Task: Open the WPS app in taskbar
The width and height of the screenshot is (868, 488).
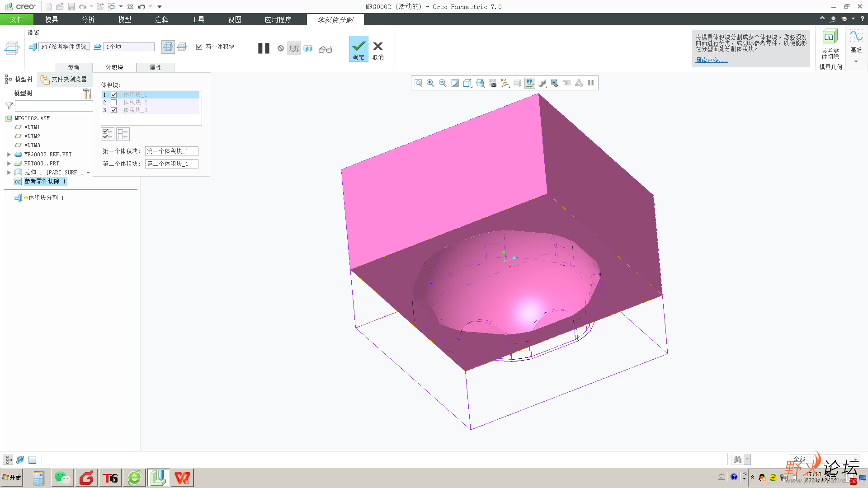Action: [x=182, y=478]
